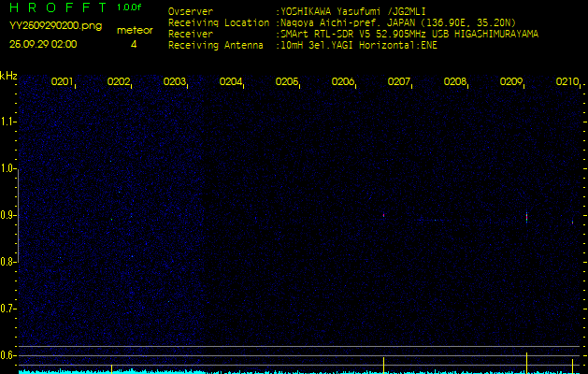Click the meteor echo near 0210
This screenshot has width=588, height=374.
pos(573,223)
